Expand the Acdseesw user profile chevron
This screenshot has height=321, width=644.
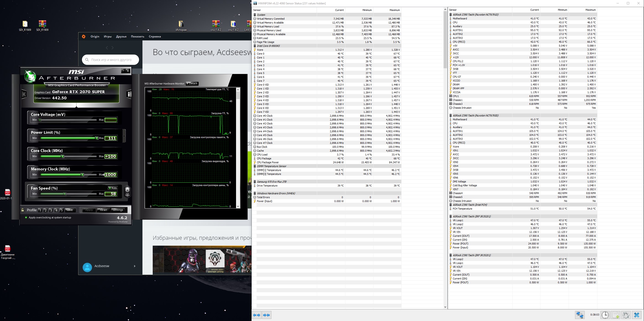134,266
